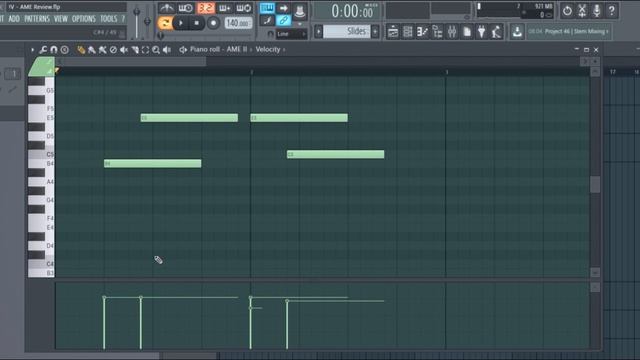Screen dimensions: 640x360
Task: Toggle overdub blend recording
Action: (225, 8)
